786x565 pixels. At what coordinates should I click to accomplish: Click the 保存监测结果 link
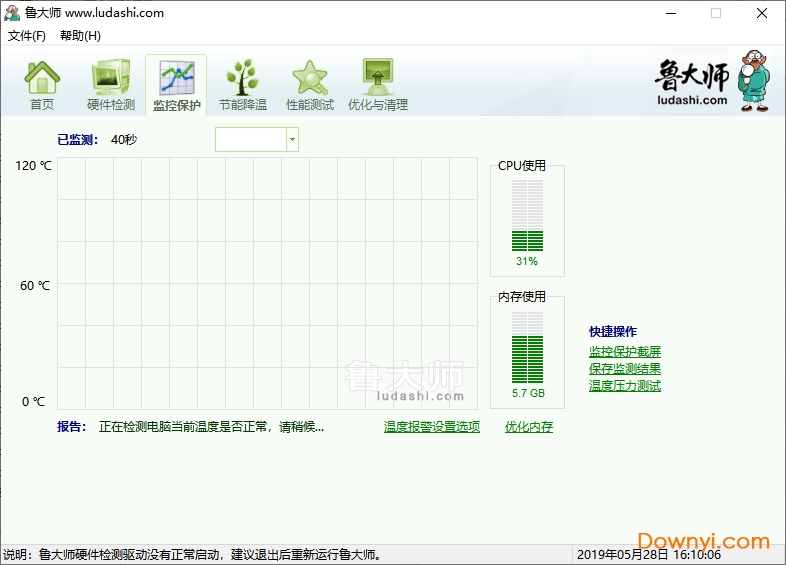(625, 369)
